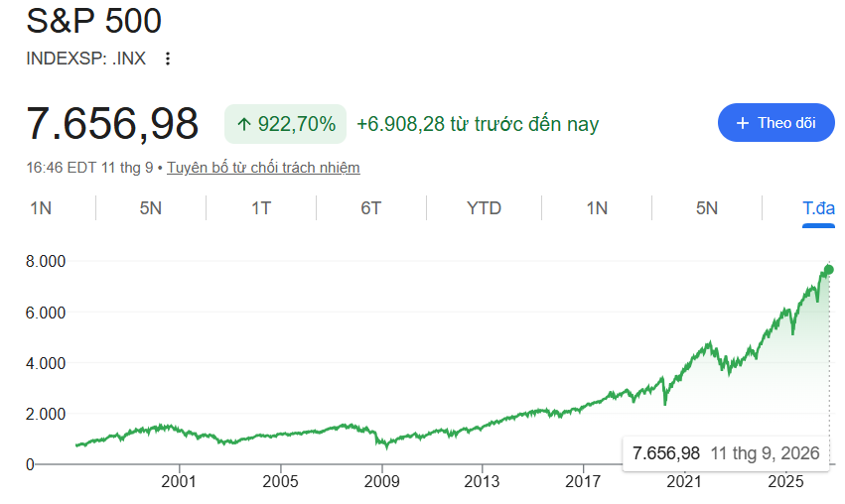
Task: Open the Tuyên bố từ chối trách nhiệm link
Action: pyautogui.click(x=263, y=168)
